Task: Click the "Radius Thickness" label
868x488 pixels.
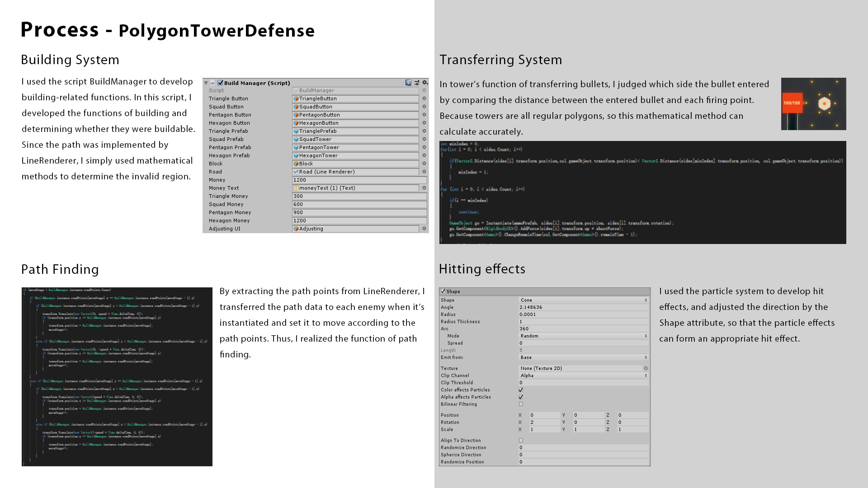Action: click(460, 322)
